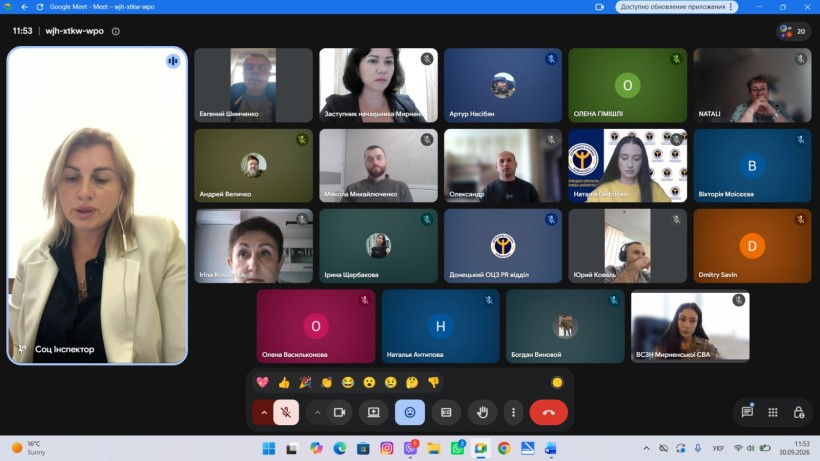Open File Explorer from the taskbar
The image size is (820, 461).
point(434,448)
